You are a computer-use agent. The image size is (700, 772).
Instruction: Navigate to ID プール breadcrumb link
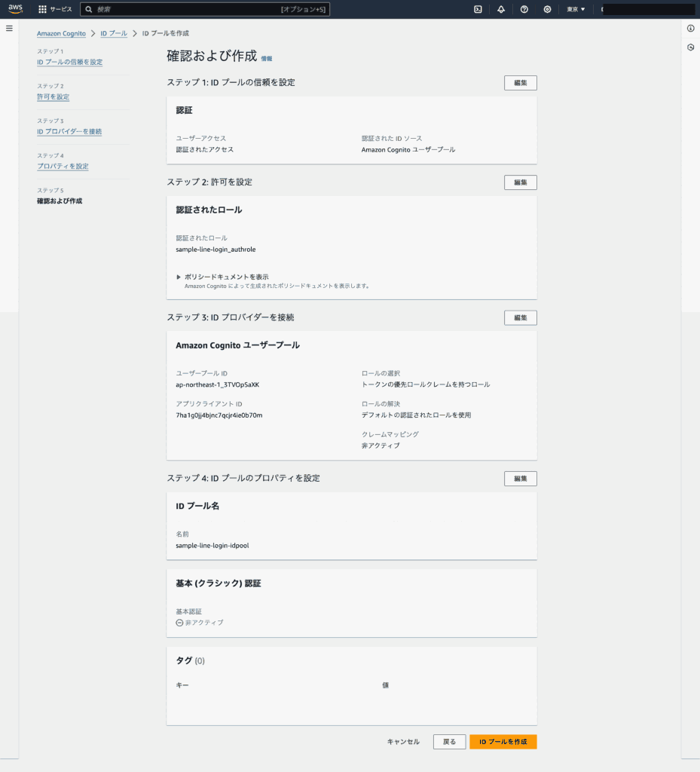pyautogui.click(x=114, y=34)
